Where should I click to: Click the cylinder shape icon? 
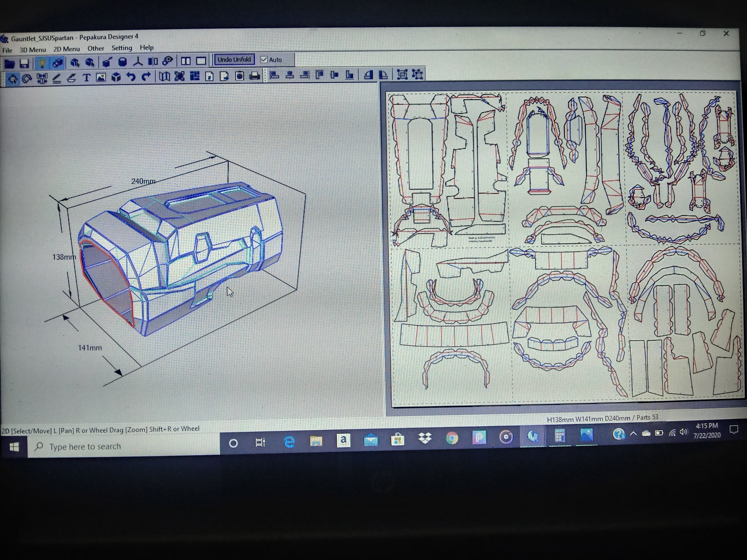[x=122, y=62]
